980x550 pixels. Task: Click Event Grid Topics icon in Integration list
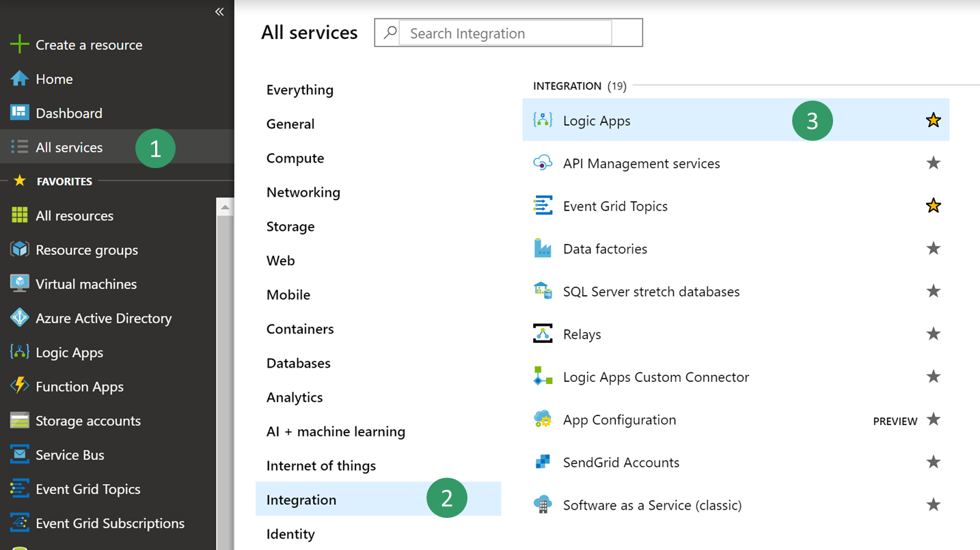(543, 206)
